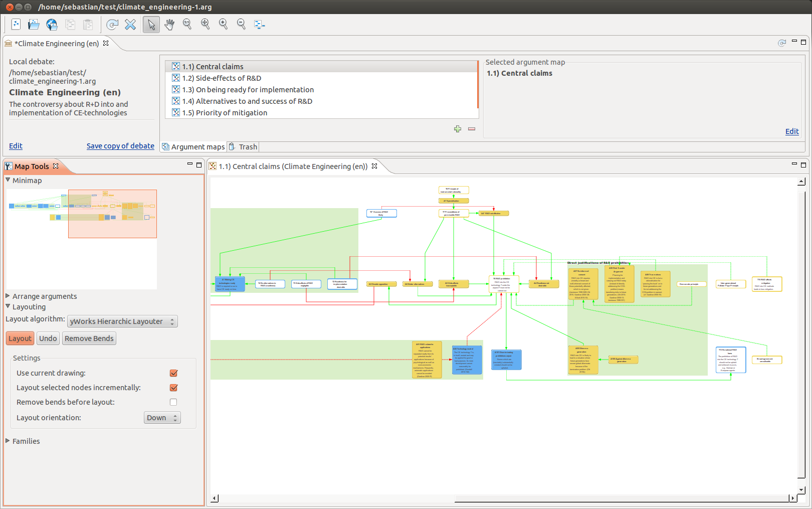The height and width of the screenshot is (509, 812).
Task: Click the Undo layout button
Action: 48,338
